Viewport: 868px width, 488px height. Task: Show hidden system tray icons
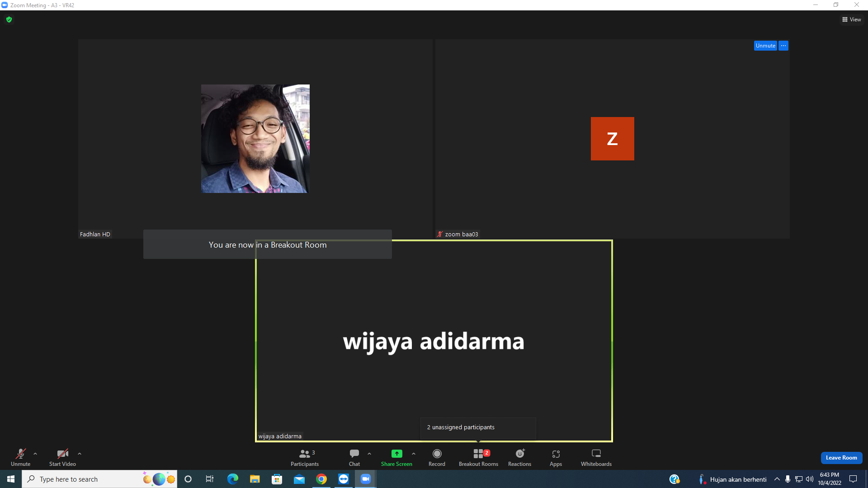[x=777, y=479]
